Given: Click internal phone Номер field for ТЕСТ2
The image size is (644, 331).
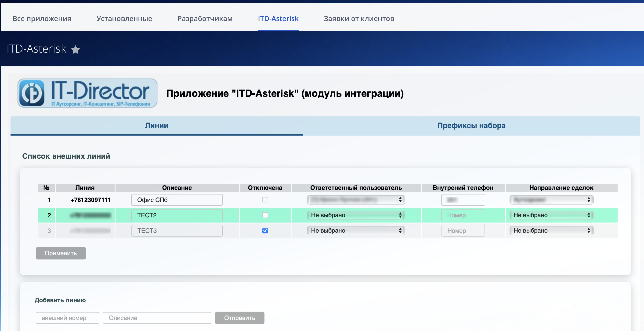Looking at the screenshot, I should click(x=463, y=215).
